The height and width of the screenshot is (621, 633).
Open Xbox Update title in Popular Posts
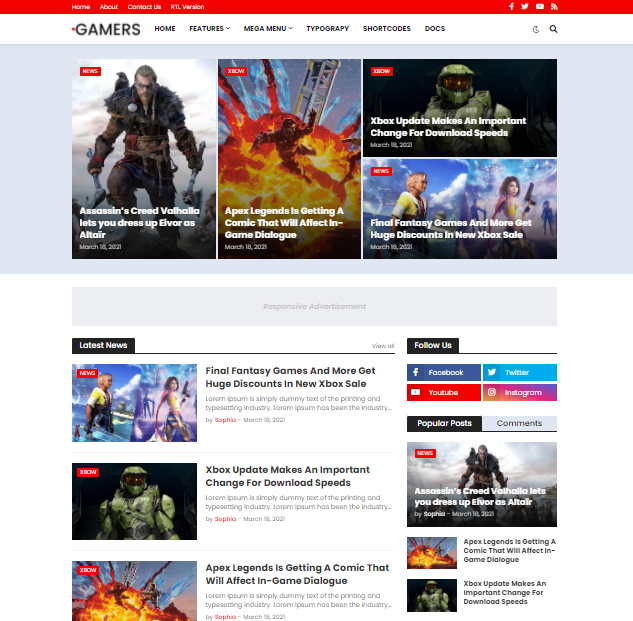[x=505, y=593]
